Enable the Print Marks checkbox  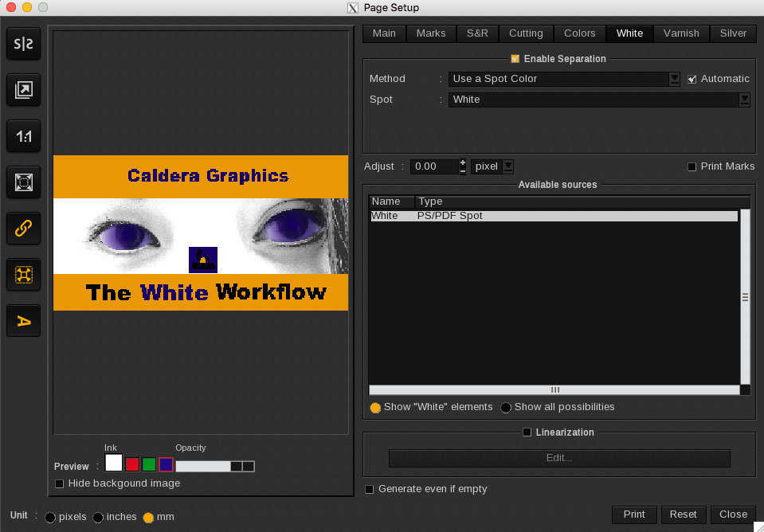click(x=692, y=166)
